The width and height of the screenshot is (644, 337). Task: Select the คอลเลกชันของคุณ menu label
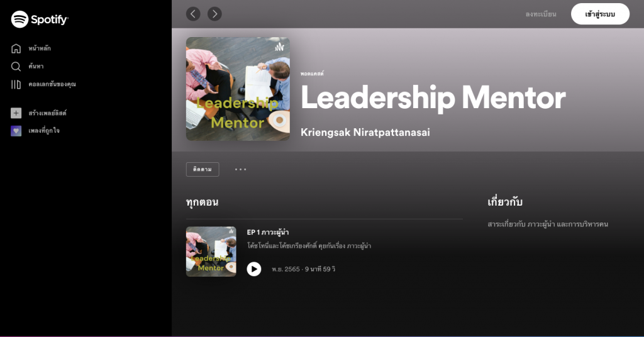[x=52, y=84]
